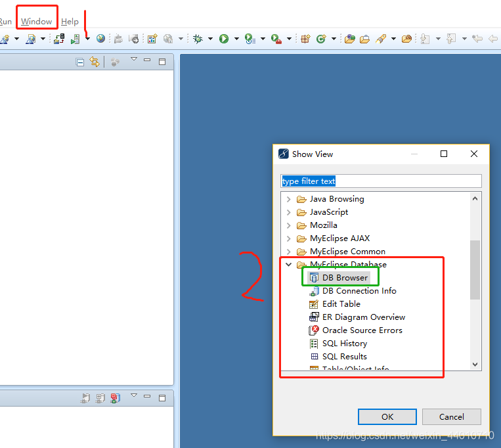Screen dimensions: 501x448
Task: Select the MyEclipse Common folder row
Action: click(341, 252)
